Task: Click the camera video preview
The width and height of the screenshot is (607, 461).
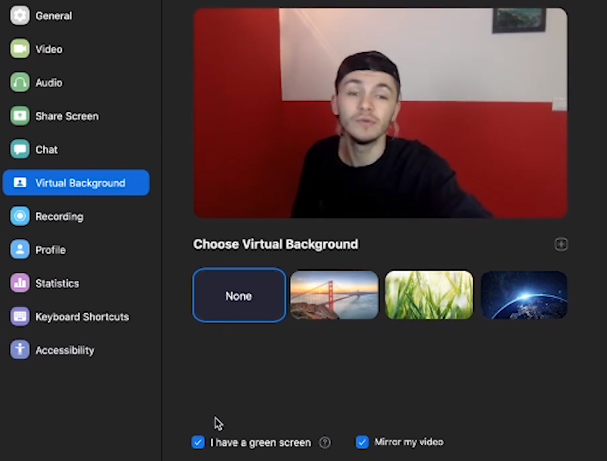Action: click(x=381, y=113)
